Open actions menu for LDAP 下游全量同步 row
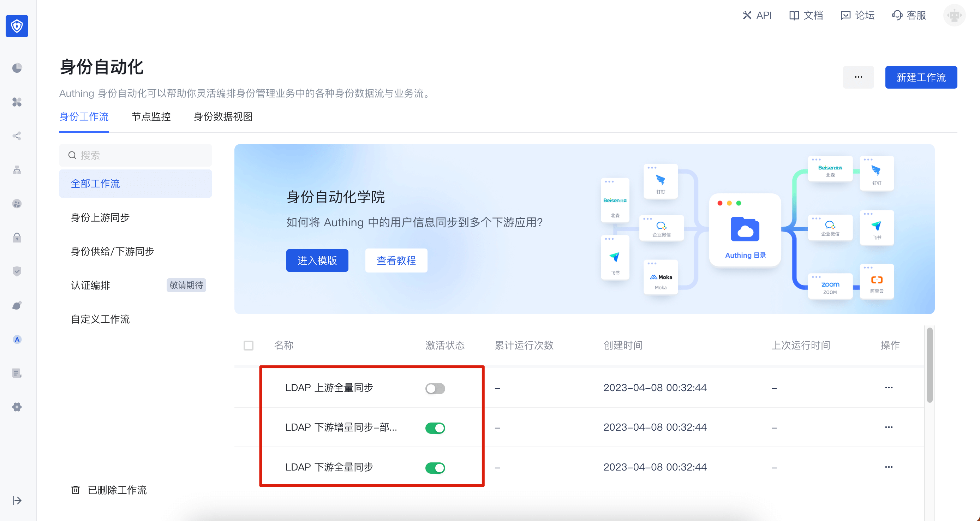The image size is (980, 521). [x=888, y=467]
